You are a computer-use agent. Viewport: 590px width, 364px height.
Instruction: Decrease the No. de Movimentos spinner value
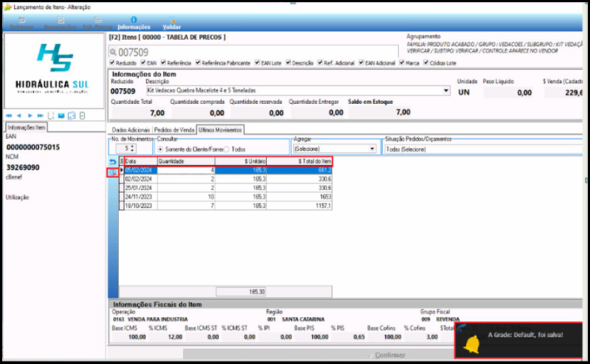tap(132, 151)
